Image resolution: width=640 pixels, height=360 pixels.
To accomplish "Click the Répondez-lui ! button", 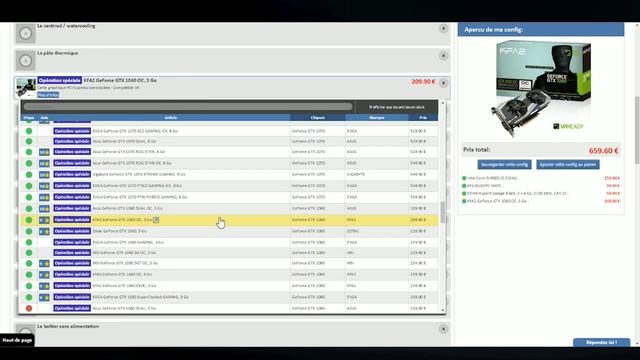I will [601, 342].
